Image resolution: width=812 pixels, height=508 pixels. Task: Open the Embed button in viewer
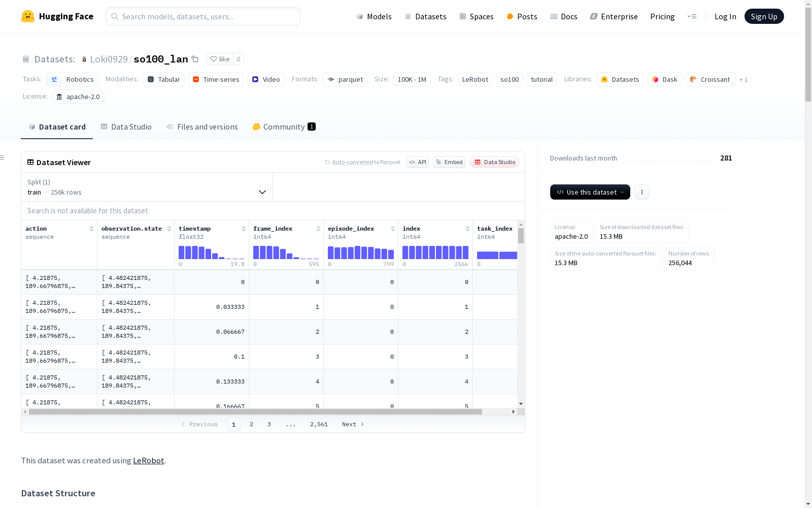pyautogui.click(x=449, y=162)
